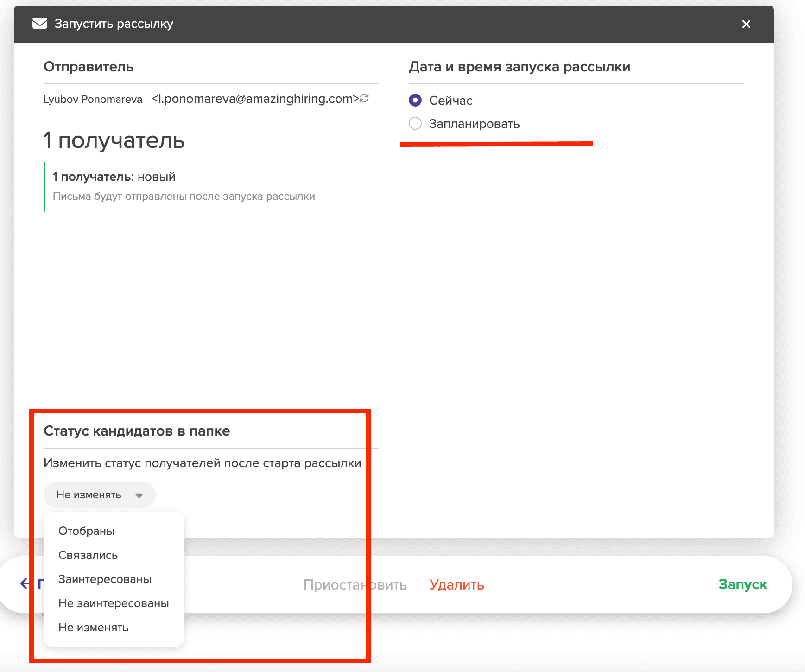Click the 1 получатель: новый entry
Image resolution: width=805 pixels, height=672 pixels.
tap(114, 177)
